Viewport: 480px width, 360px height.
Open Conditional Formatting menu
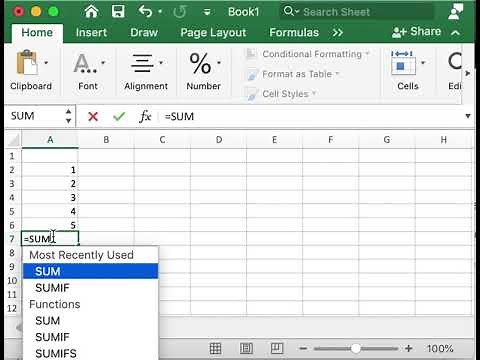(x=308, y=54)
